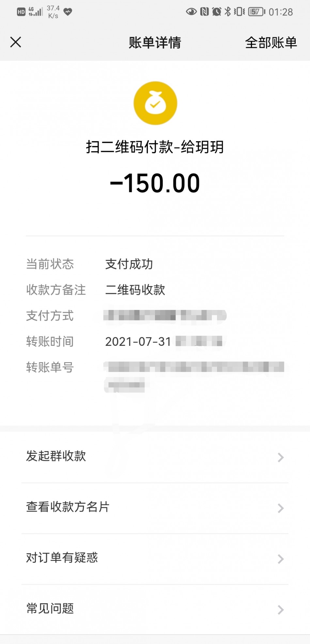Tap the 4G signal strength icon
The image size is (310, 644).
pos(35,12)
